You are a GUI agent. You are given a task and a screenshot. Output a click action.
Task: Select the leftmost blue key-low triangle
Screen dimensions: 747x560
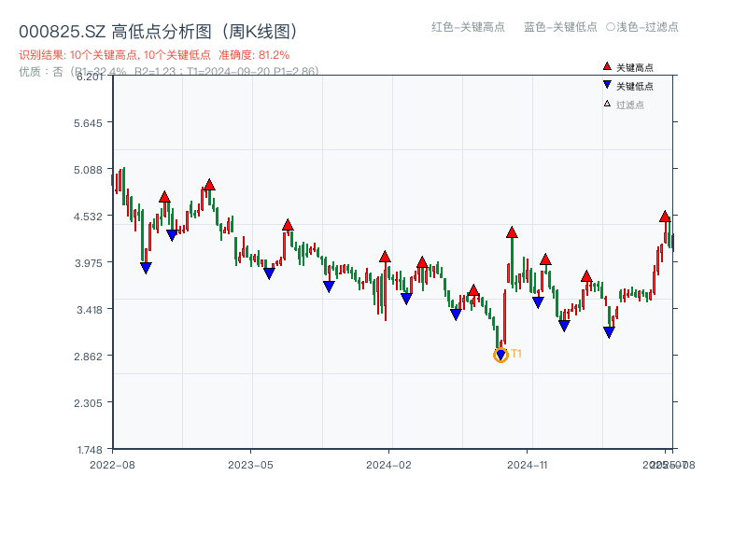pos(146,268)
